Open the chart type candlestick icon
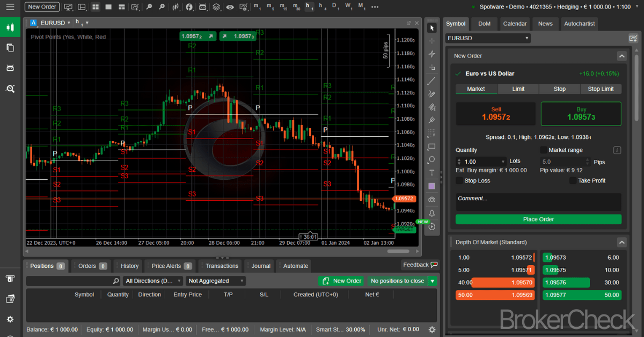The image size is (644, 337). pos(175,7)
